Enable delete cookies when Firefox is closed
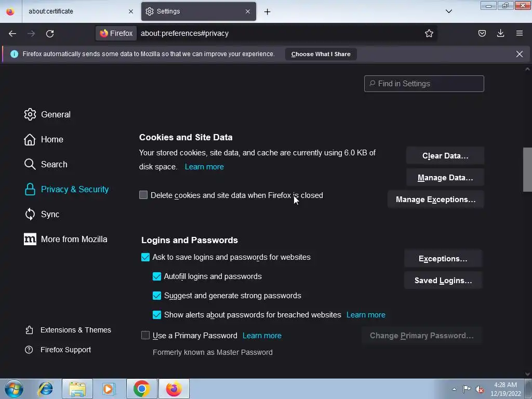 coord(143,195)
